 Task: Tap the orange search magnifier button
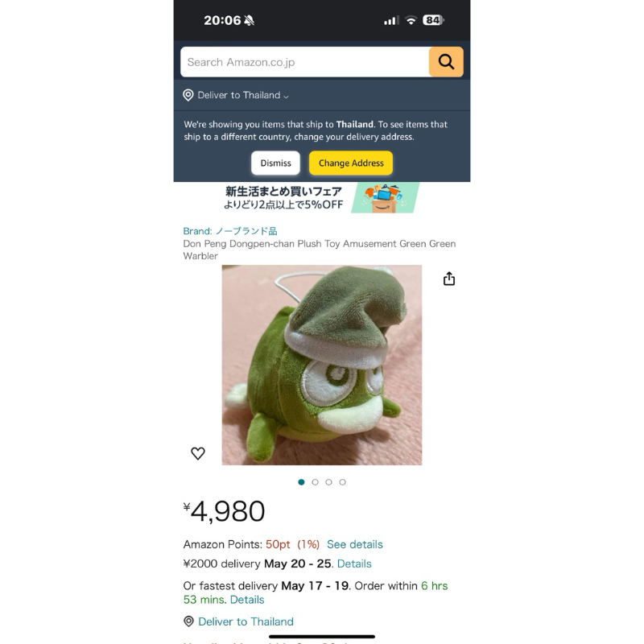[x=446, y=62]
